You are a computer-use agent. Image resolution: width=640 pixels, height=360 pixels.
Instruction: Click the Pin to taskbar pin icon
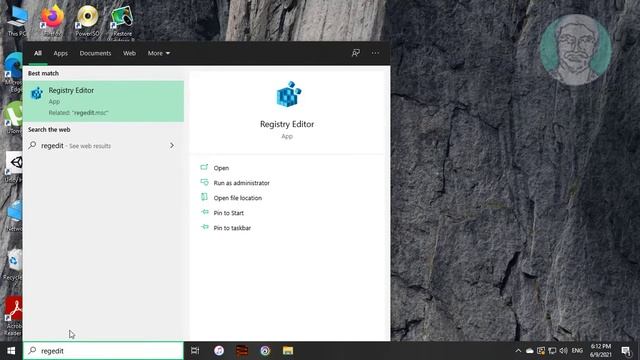point(204,227)
